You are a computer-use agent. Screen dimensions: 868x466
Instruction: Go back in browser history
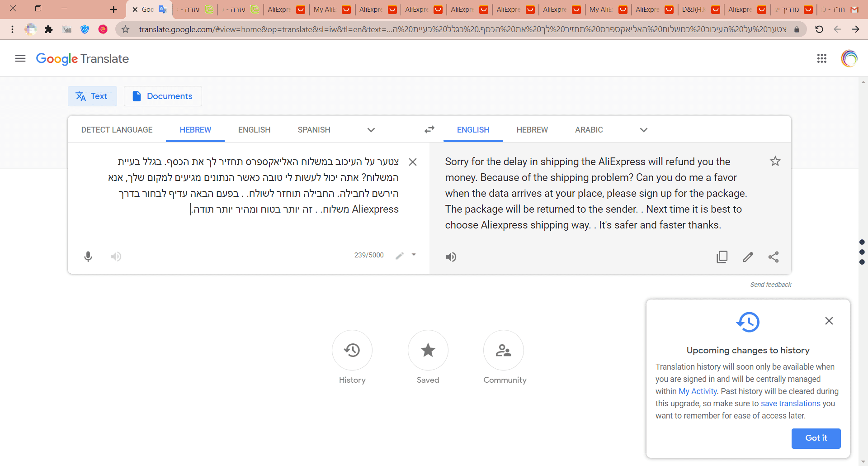point(837,29)
